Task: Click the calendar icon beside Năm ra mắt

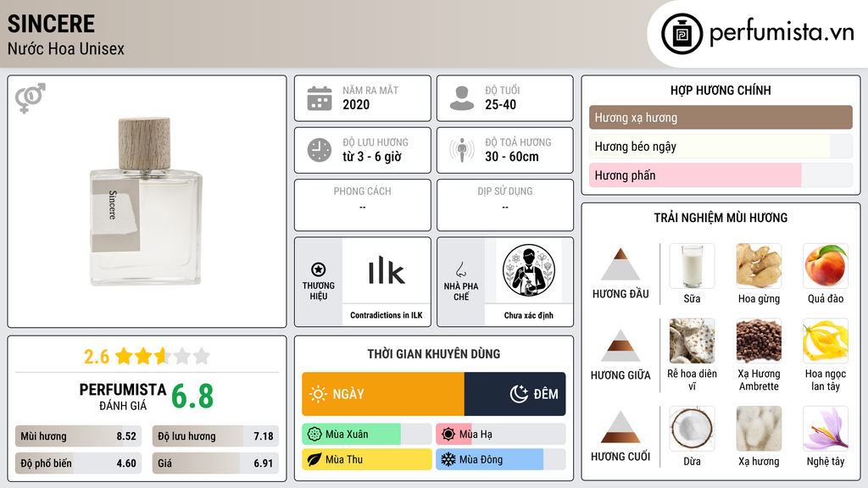Action: tap(320, 98)
